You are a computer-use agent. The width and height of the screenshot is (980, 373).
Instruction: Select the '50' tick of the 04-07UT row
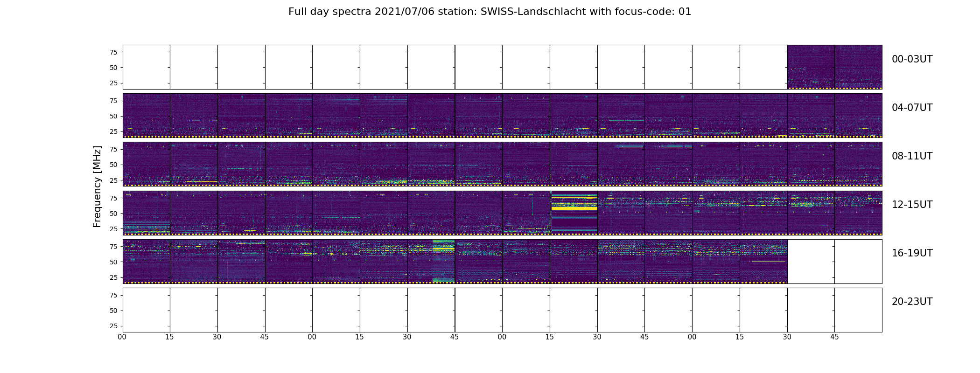tap(113, 116)
